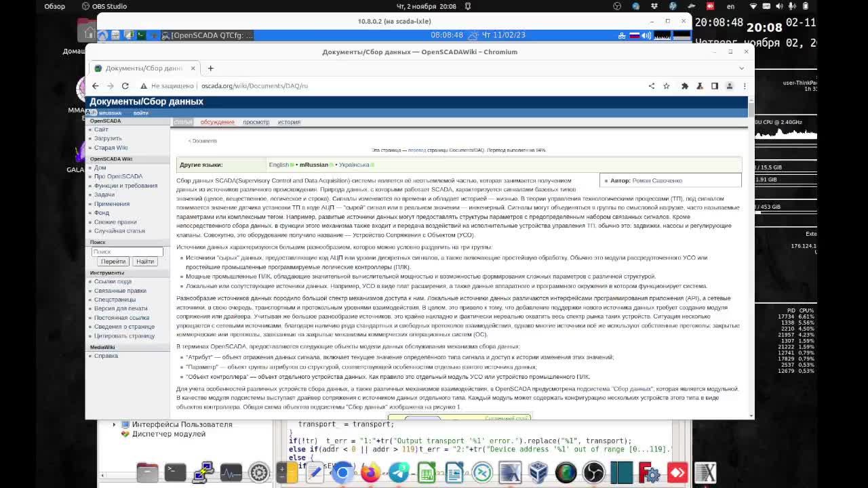Switch to the обсуждение wiki tab
868x488 pixels.
[x=217, y=122]
